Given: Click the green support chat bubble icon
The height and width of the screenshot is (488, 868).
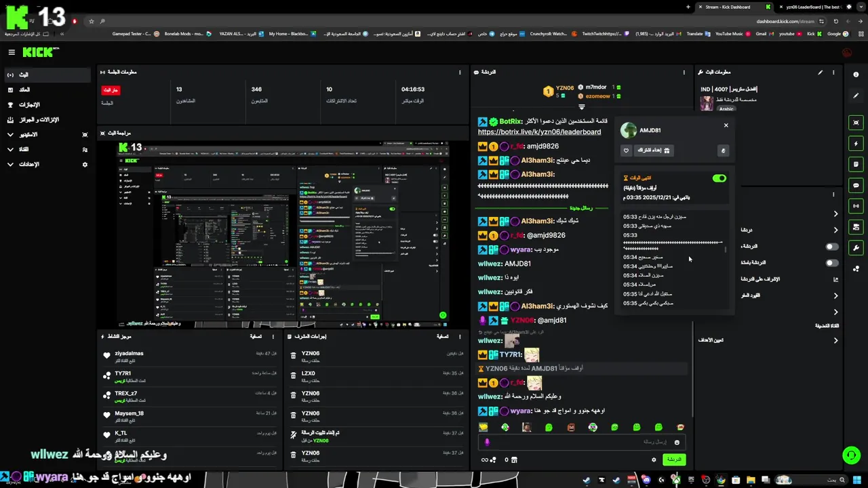Looking at the screenshot, I should coord(851,455).
